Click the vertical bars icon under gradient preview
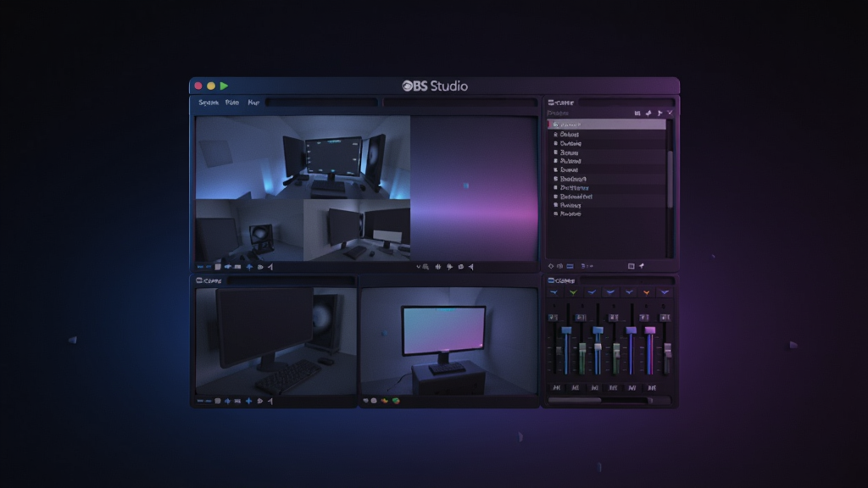 tap(438, 267)
